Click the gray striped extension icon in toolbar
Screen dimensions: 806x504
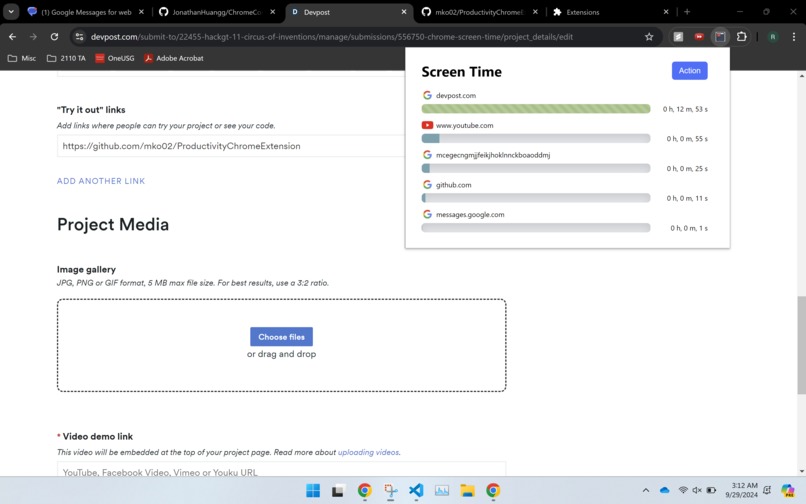[678, 37]
